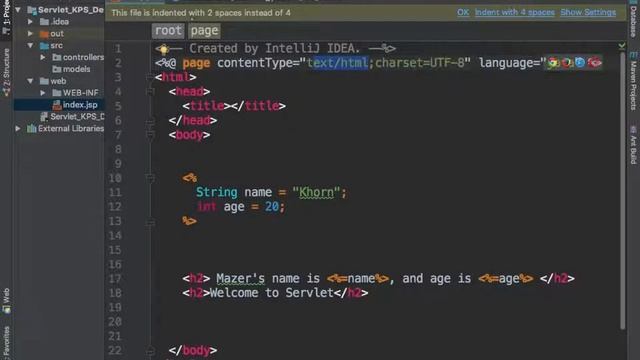640x360 pixels.
Task: Click Indent with 4 spaces link
Action: (515, 12)
